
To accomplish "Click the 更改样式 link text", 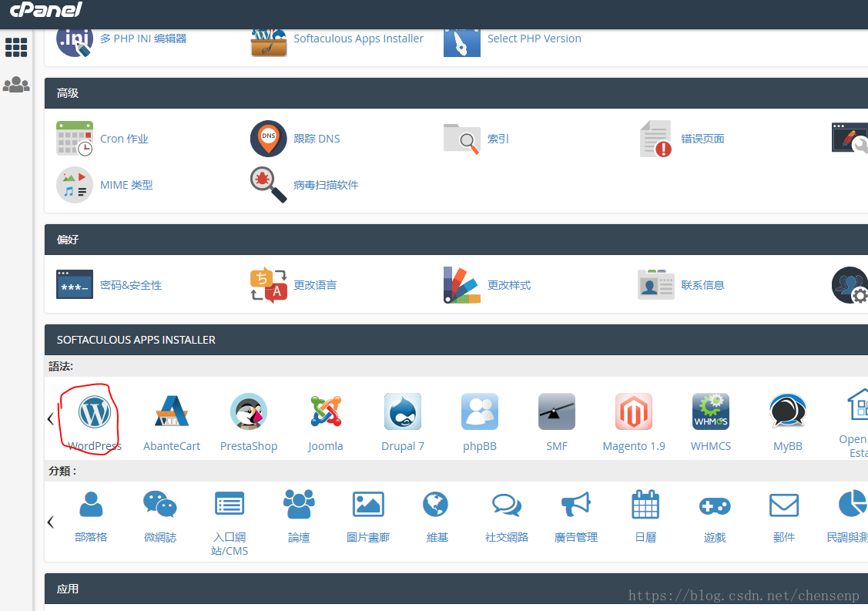I will pos(509,285).
